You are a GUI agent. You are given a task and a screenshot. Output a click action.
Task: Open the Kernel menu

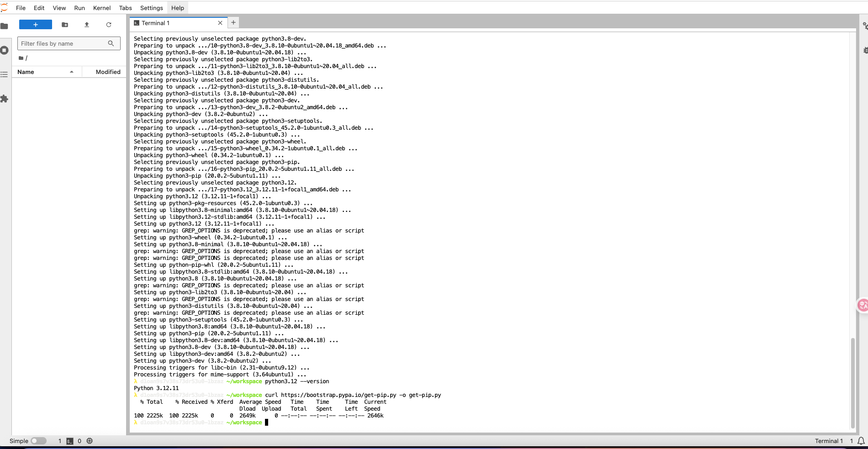tap(102, 8)
